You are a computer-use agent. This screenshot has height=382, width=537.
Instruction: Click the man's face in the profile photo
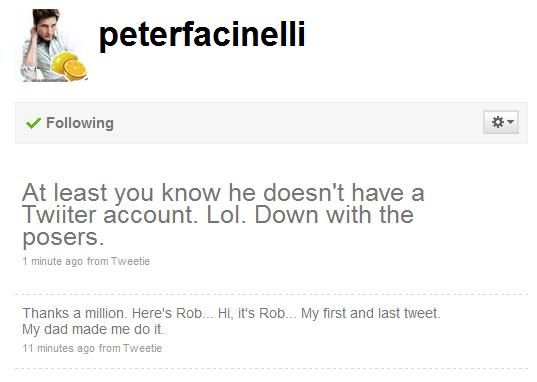pos(46,26)
